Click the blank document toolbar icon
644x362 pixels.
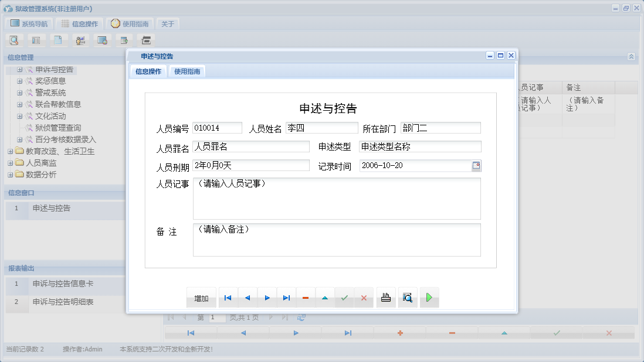point(57,40)
